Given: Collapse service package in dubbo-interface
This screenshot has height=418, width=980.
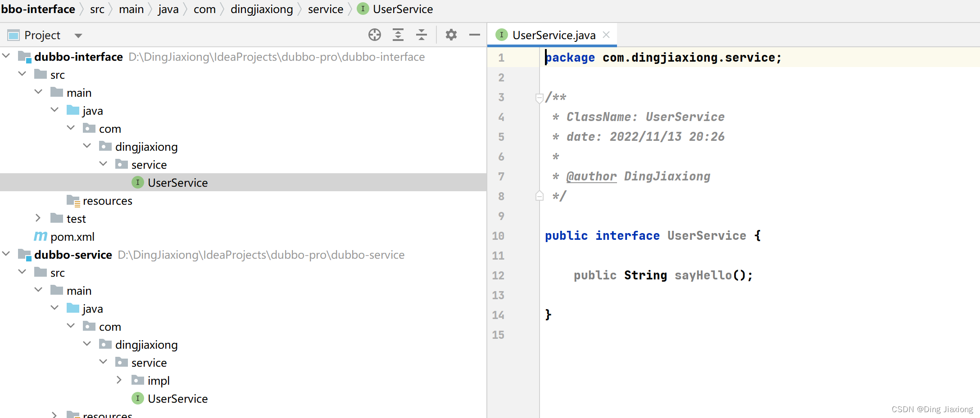Looking at the screenshot, I should [103, 164].
